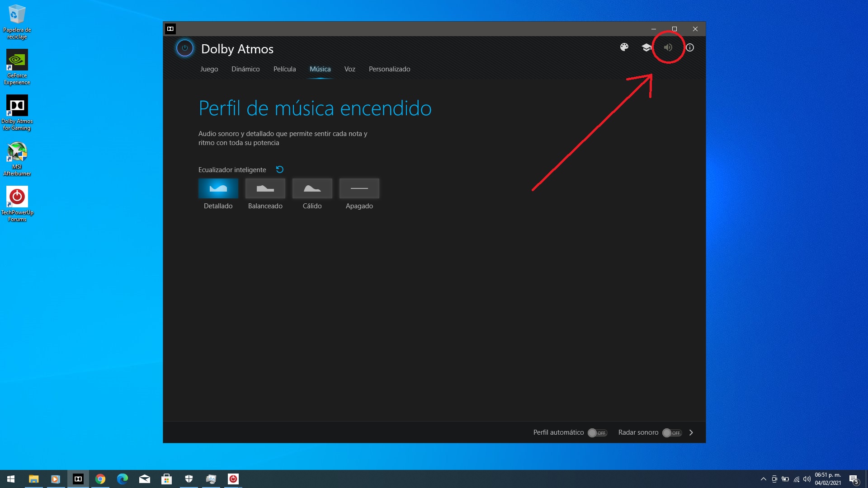The height and width of the screenshot is (488, 868).
Task: Select the Música tab
Action: pyautogui.click(x=320, y=69)
